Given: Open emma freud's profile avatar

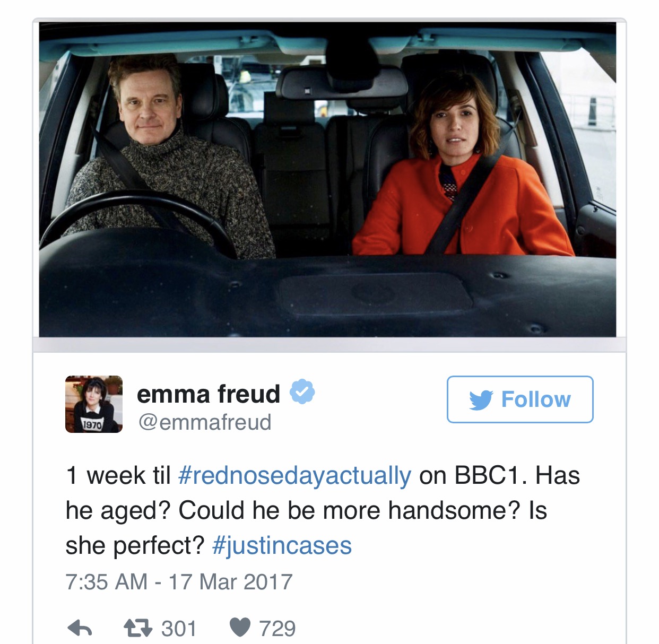Looking at the screenshot, I should 94,404.
